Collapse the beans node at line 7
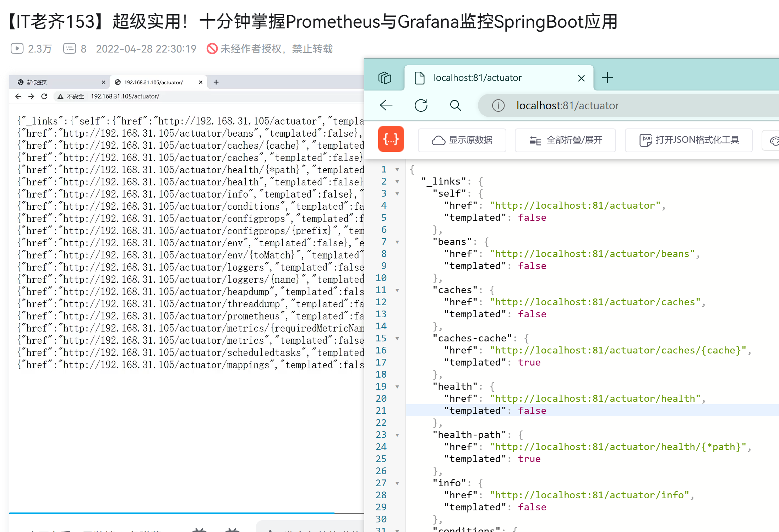Screen dimensions: 779x532 (x=397, y=242)
